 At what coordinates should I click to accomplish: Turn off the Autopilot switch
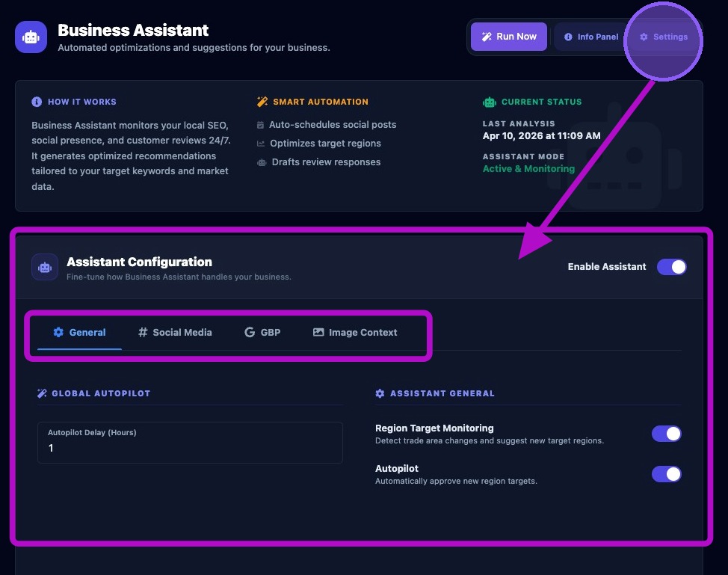tap(666, 474)
